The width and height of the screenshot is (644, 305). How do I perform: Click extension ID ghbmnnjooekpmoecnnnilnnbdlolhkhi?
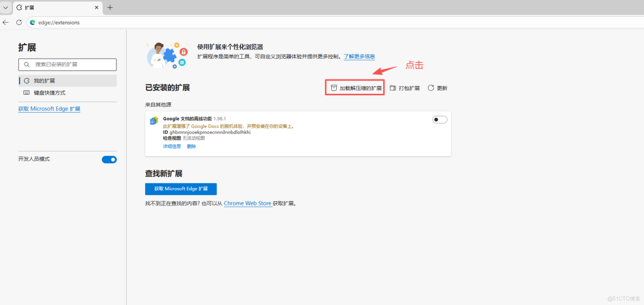(x=210, y=132)
